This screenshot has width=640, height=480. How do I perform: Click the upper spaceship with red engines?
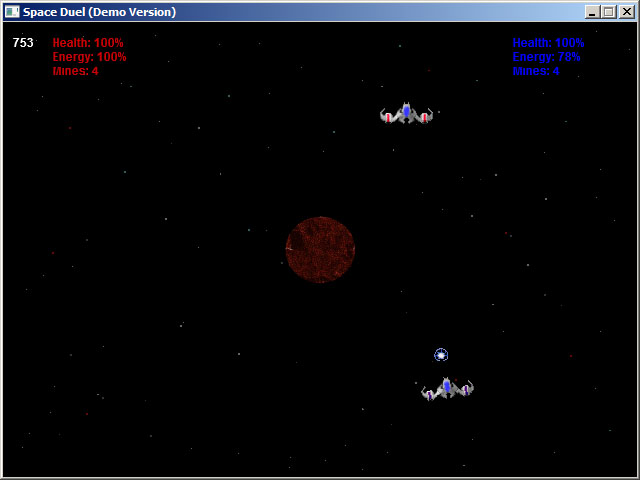click(406, 113)
